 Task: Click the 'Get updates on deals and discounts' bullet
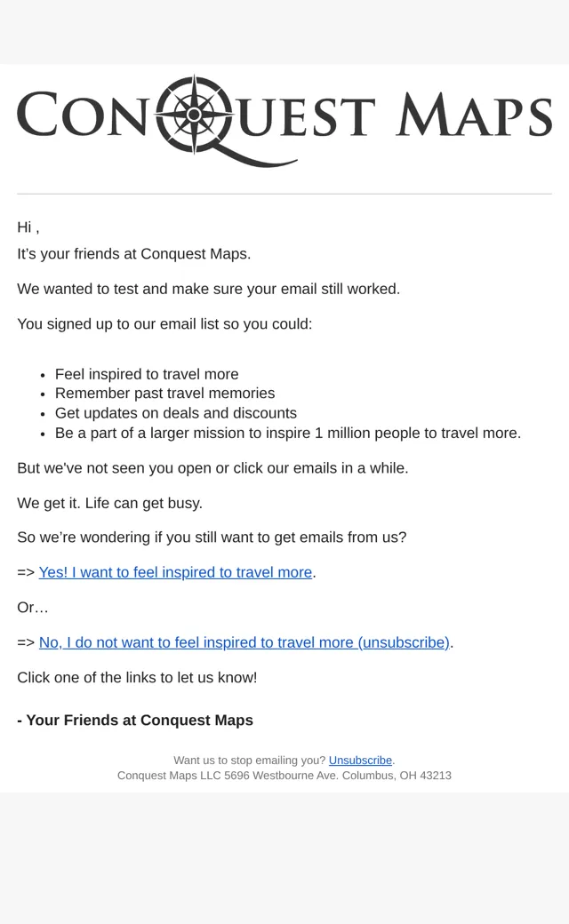[x=176, y=413]
